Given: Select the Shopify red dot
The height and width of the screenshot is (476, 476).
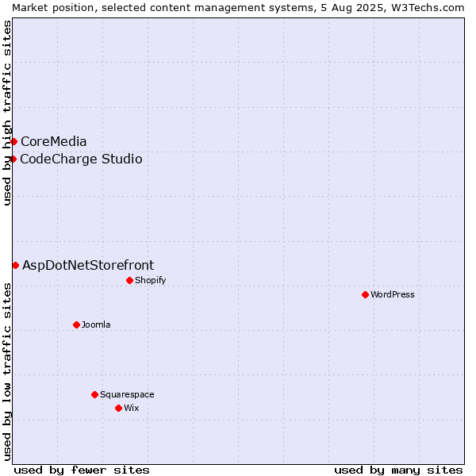Looking at the screenshot, I should (x=129, y=281).
